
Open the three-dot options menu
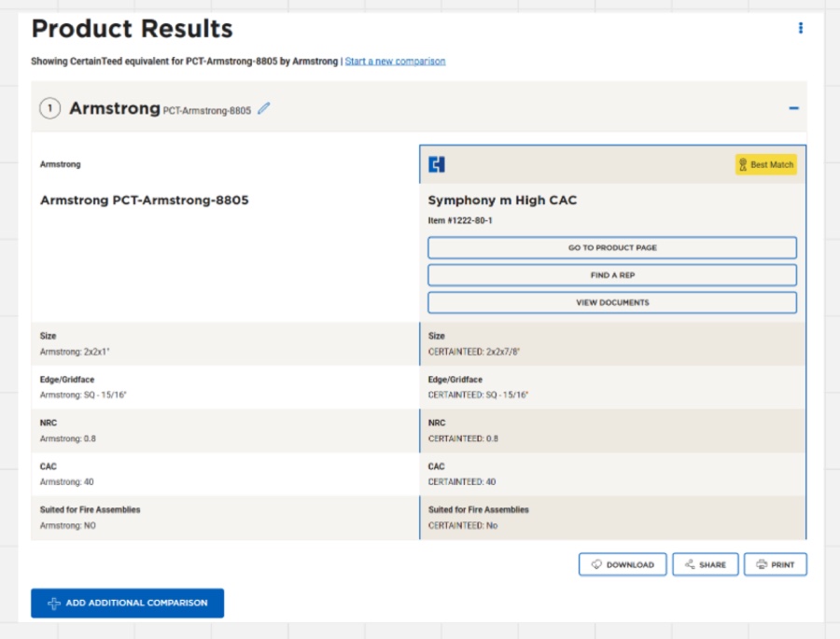pos(801,28)
